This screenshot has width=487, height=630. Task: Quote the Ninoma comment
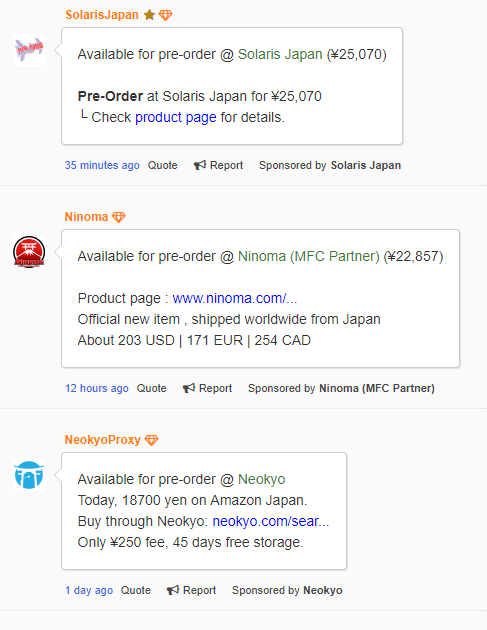(x=151, y=388)
